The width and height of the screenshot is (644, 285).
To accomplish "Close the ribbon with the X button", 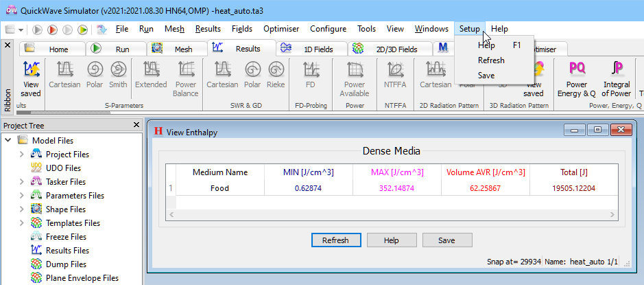I will coord(8,45).
